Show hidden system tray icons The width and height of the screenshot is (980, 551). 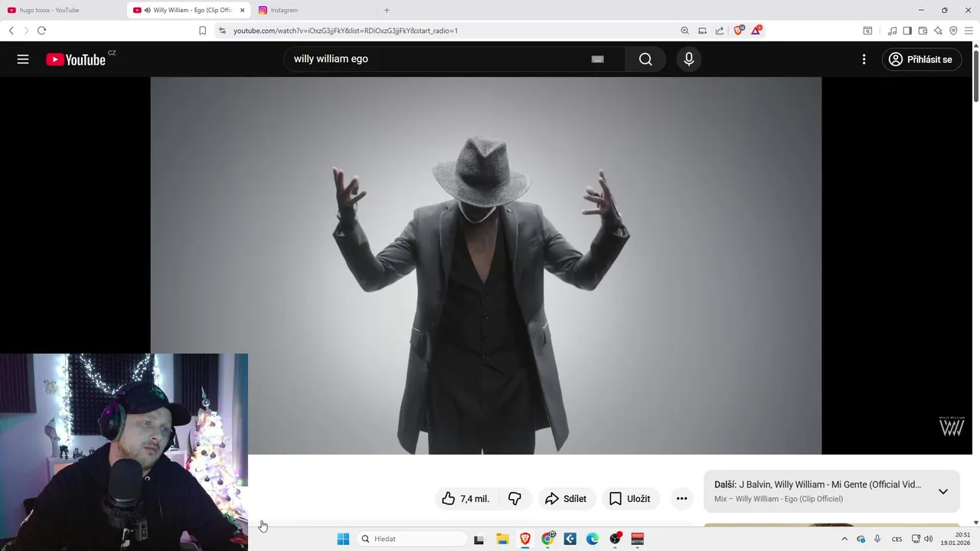coord(844,539)
